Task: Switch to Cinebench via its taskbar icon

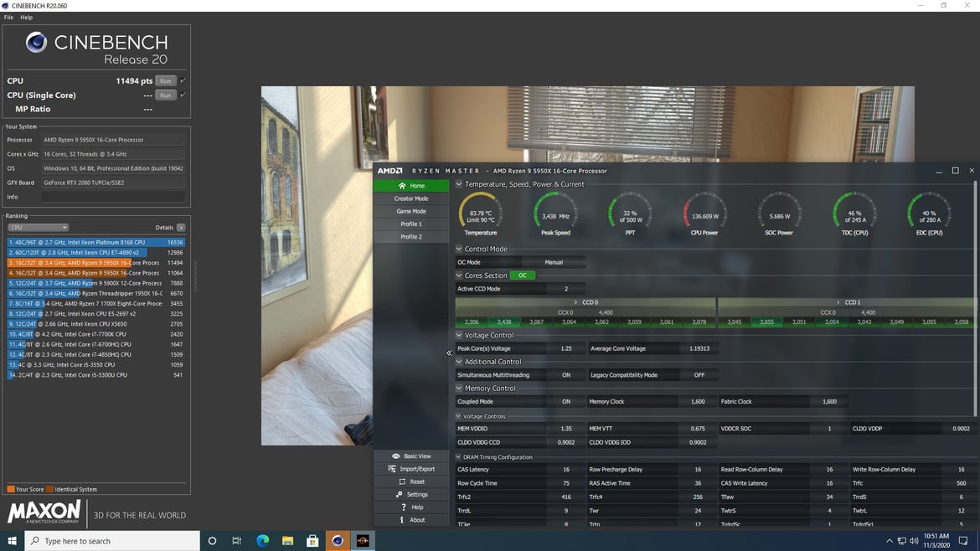Action: coord(338,541)
